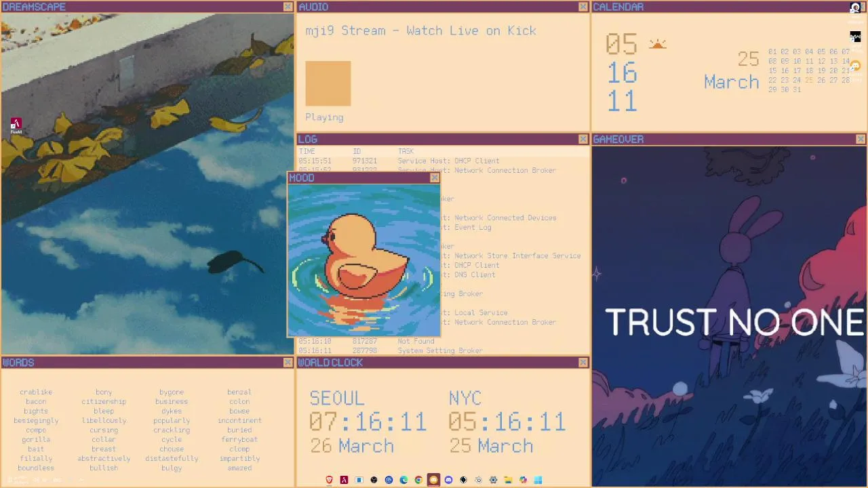Close the Mood duck window
Image resolution: width=868 pixels, height=488 pixels.
pos(435,178)
